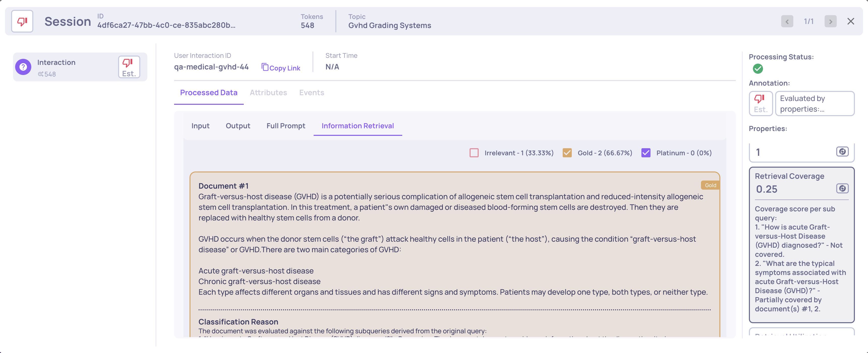Open the Output tab

tap(238, 126)
